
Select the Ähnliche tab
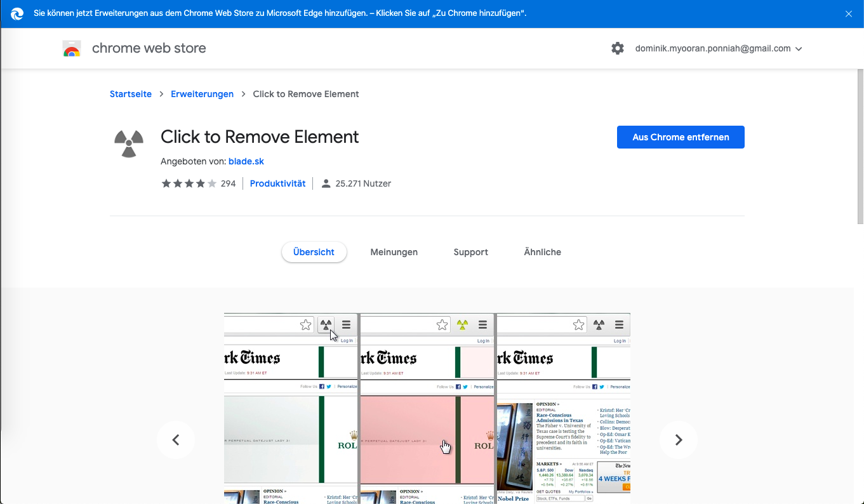(x=542, y=252)
